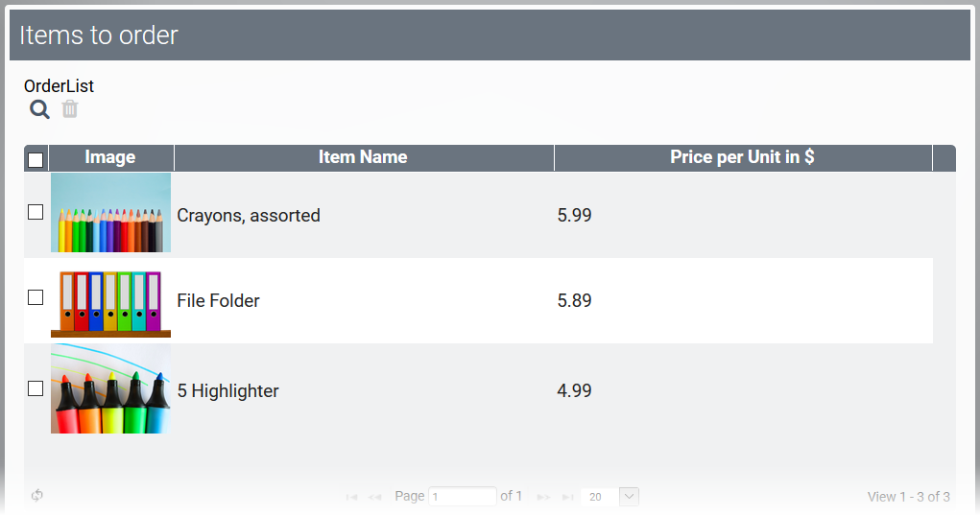The height and width of the screenshot is (516, 980).
Task: Select the File Folder item name cell
Action: 219,301
